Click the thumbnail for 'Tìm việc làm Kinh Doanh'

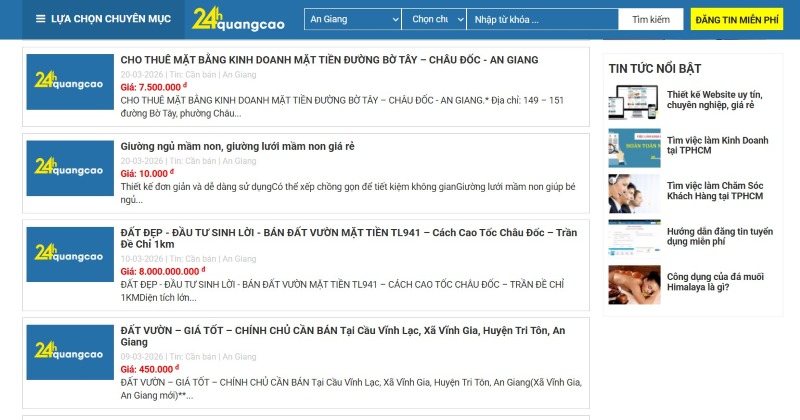point(634,147)
